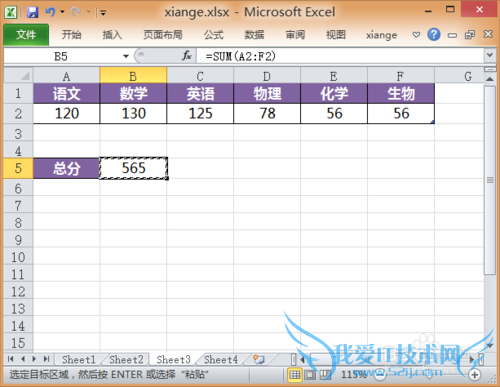Switch to the 开始 ribbon tab
Viewport: 500px width, 387px height.
[x=71, y=35]
